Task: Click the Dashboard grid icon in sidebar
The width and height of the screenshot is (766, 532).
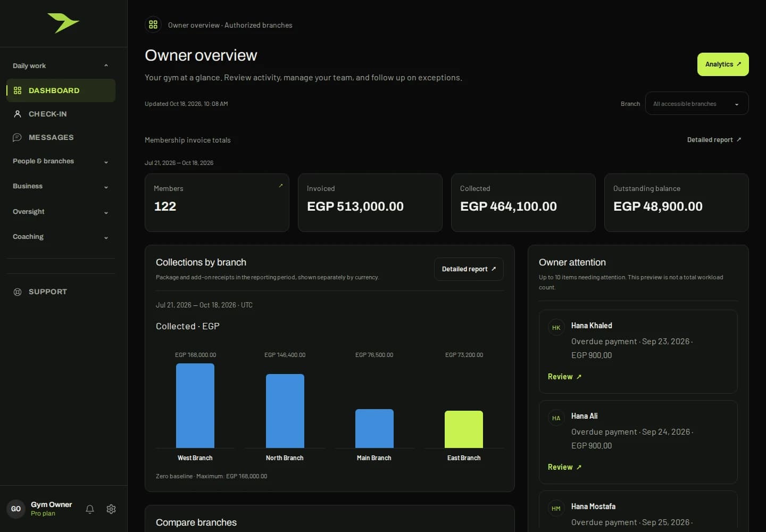Action: pos(18,90)
